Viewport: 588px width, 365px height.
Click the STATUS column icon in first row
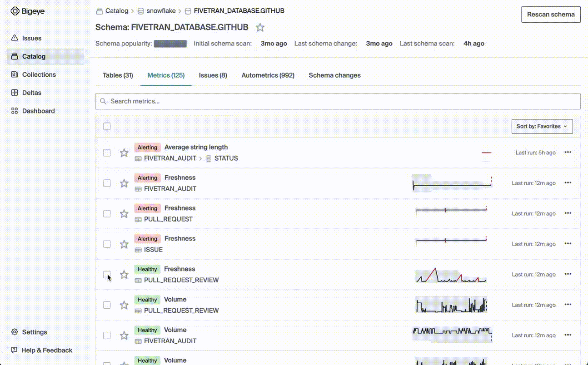[x=209, y=158]
